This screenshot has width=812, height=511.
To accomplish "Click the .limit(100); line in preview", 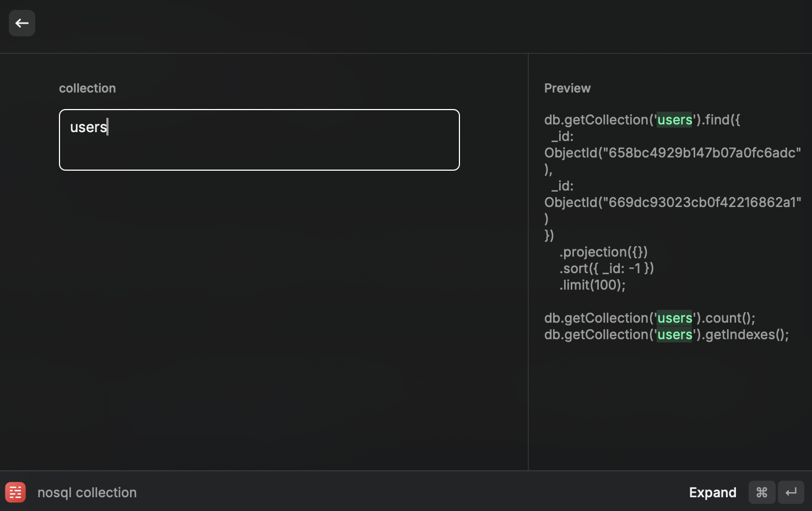I will pyautogui.click(x=592, y=285).
